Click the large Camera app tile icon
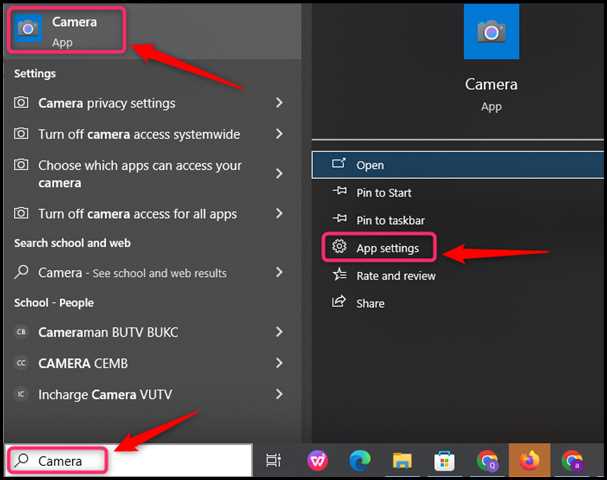This screenshot has height=480, width=607. pyautogui.click(x=491, y=32)
